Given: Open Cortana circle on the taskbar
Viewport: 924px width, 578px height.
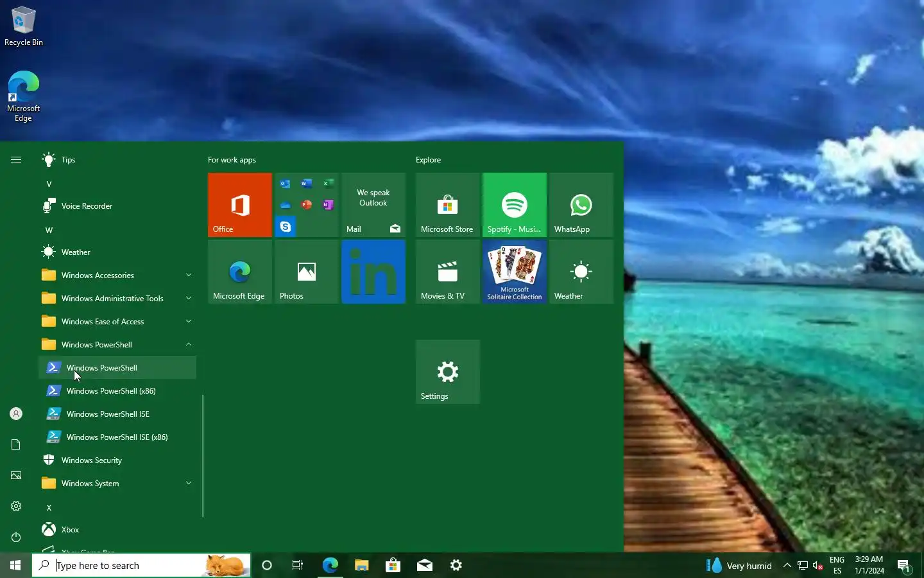Looking at the screenshot, I should [267, 565].
